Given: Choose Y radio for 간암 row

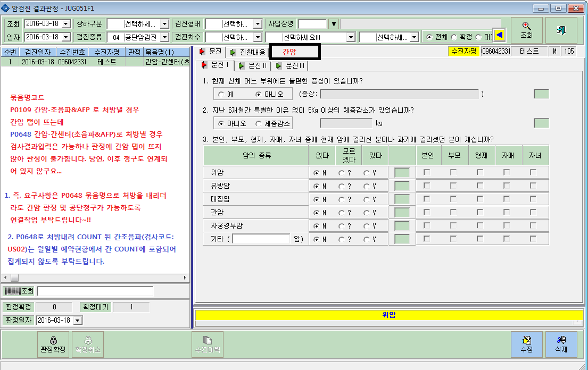Looking at the screenshot, I should click(x=367, y=213).
